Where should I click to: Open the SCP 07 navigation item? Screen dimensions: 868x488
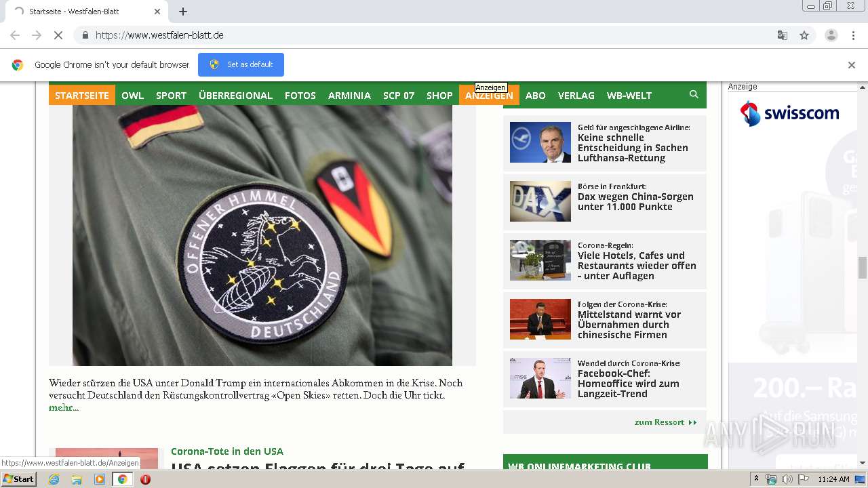click(399, 96)
